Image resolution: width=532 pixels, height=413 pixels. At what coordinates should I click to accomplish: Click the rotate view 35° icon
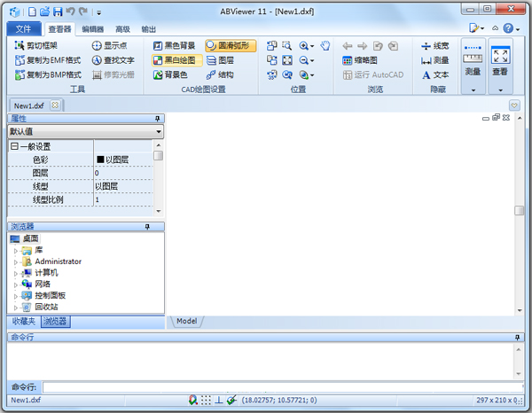pos(272,74)
